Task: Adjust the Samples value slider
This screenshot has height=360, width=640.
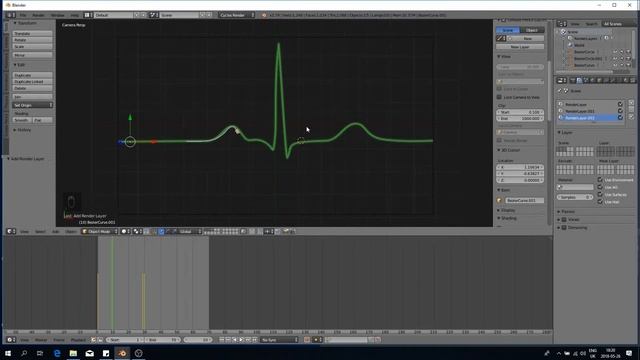Action: 575,197
